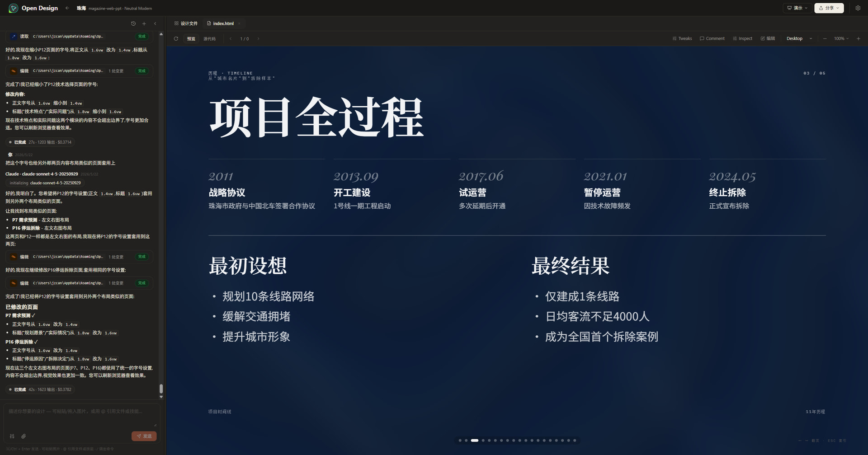
Task: Click the 终止拆除 timeline heading
Action: pyautogui.click(x=727, y=192)
